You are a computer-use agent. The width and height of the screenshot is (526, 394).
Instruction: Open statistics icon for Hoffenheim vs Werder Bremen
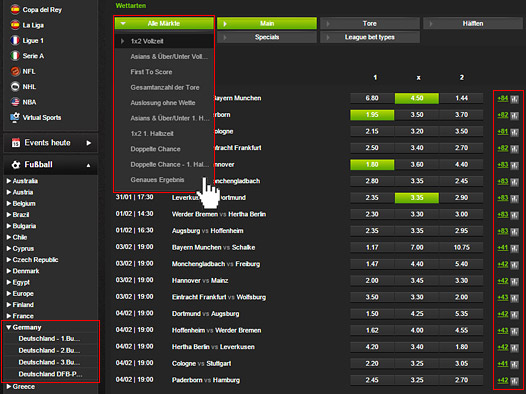pos(514,331)
